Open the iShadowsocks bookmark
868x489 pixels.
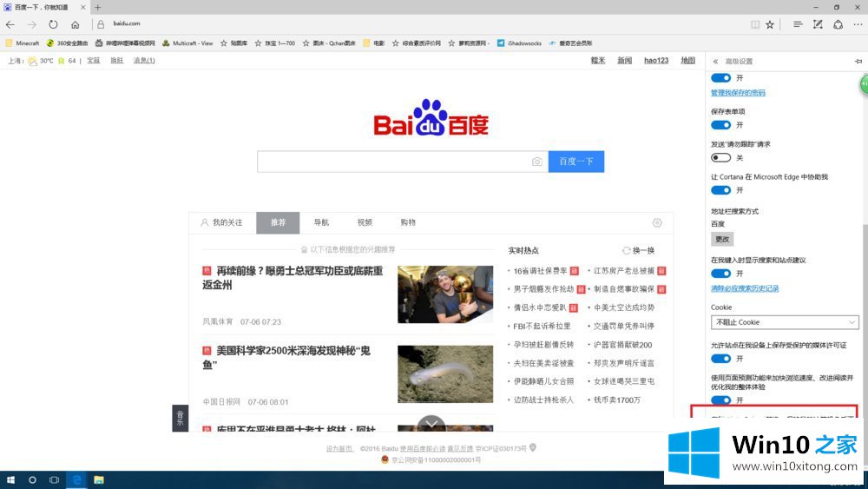519,43
